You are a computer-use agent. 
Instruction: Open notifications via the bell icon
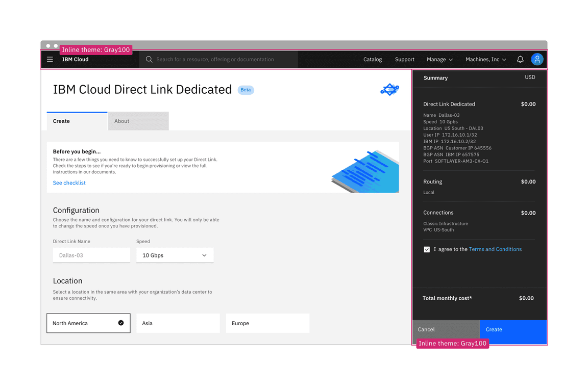coord(520,59)
